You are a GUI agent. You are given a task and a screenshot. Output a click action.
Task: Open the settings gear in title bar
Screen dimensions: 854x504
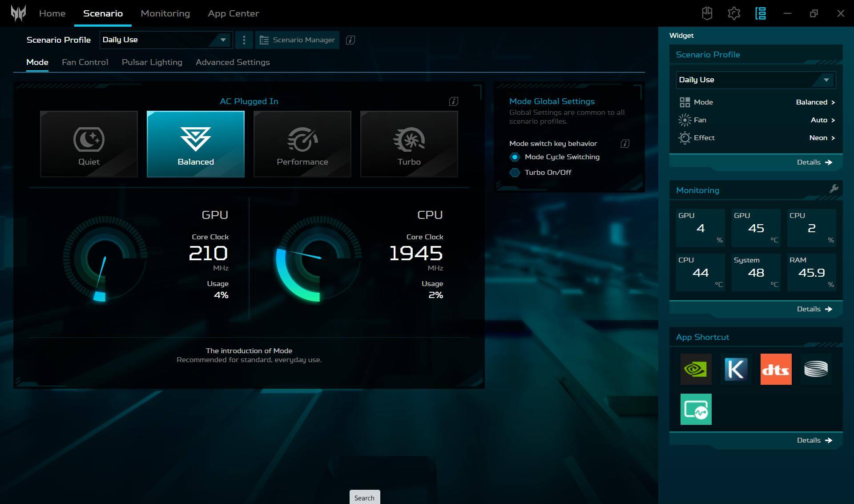coord(733,13)
